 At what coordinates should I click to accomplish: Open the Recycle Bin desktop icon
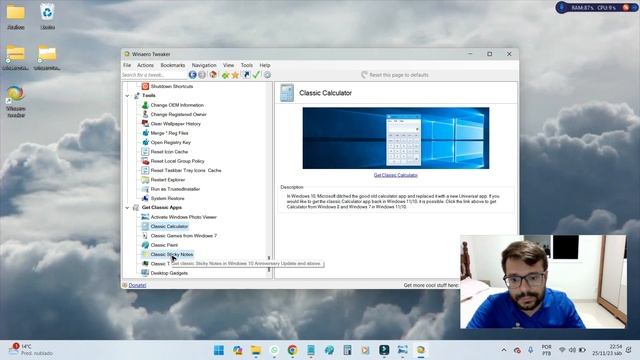[47, 16]
